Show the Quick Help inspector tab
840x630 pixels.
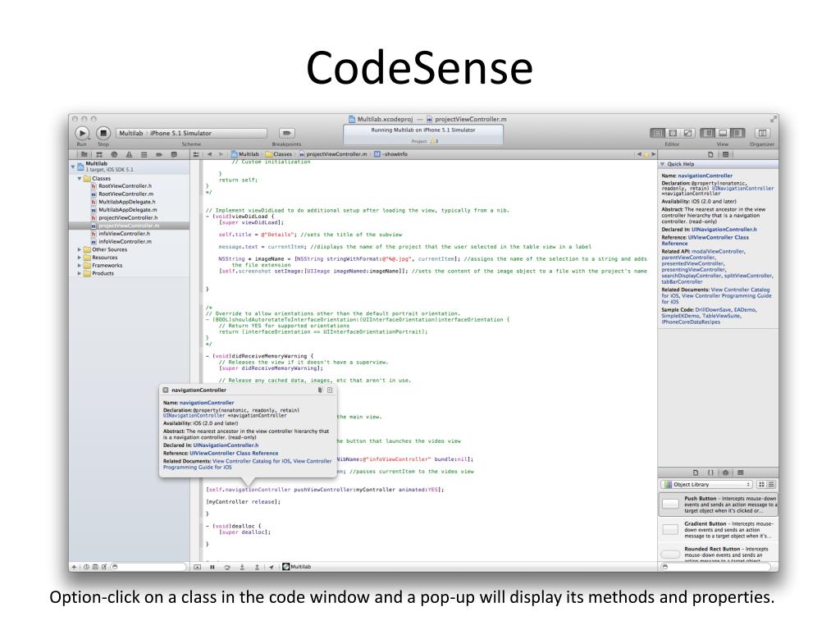(725, 154)
